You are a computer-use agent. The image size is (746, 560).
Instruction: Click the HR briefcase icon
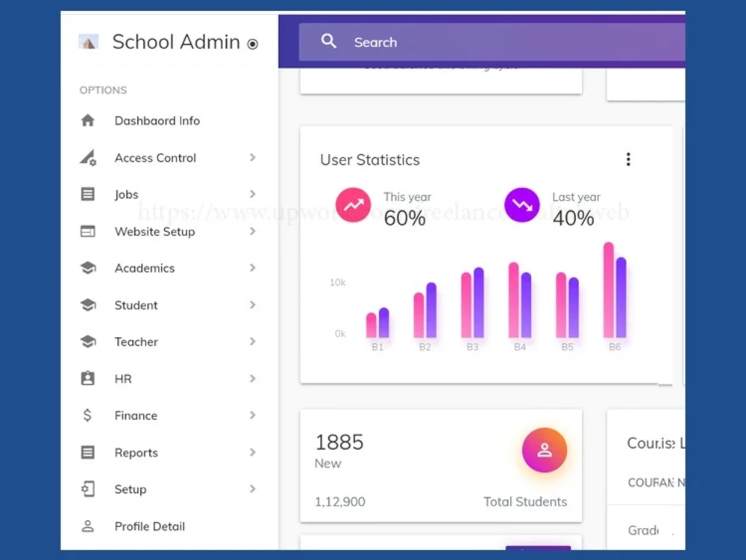tap(88, 378)
